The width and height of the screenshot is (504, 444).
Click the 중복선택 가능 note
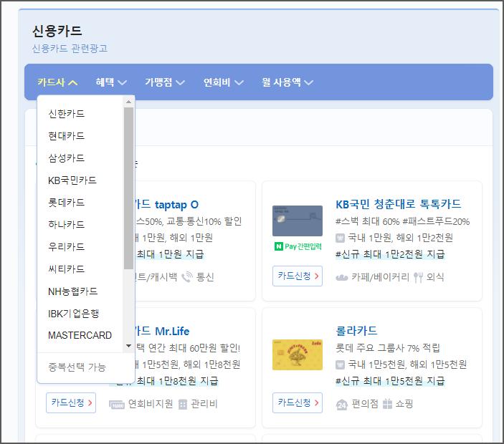pos(77,367)
